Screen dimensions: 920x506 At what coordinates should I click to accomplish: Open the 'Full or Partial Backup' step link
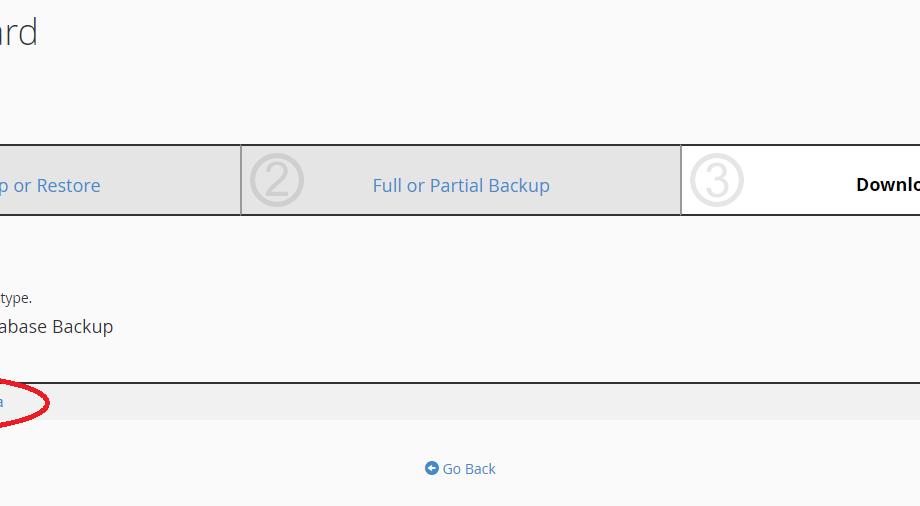(x=461, y=185)
